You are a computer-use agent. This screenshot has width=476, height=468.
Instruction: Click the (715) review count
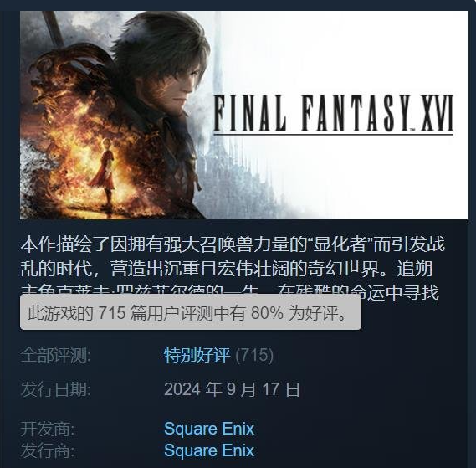pyautogui.click(x=254, y=355)
